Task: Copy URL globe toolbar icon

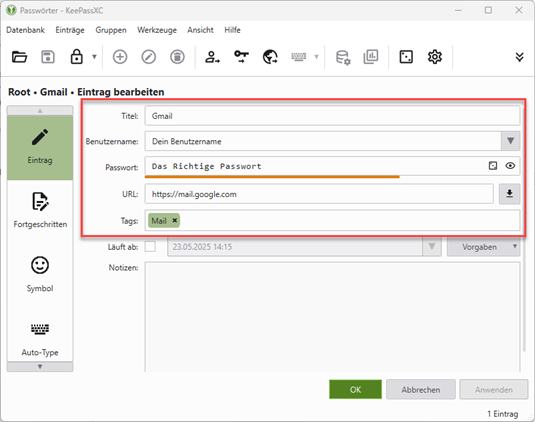Action: click(270, 57)
